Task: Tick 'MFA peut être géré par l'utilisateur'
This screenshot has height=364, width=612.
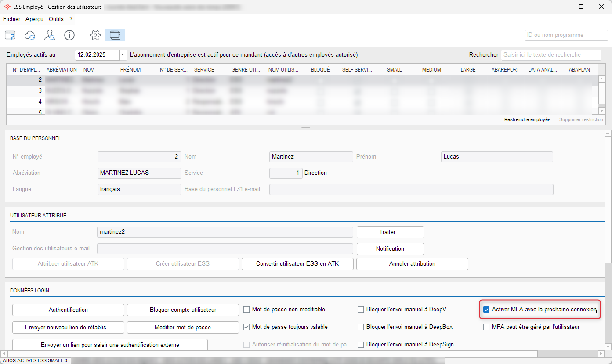Action: pos(486,327)
